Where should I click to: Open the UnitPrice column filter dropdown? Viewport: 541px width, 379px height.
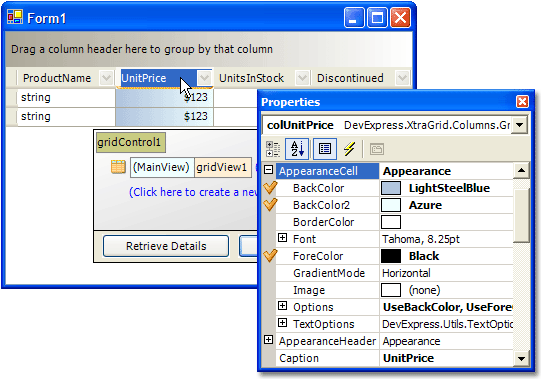point(204,78)
